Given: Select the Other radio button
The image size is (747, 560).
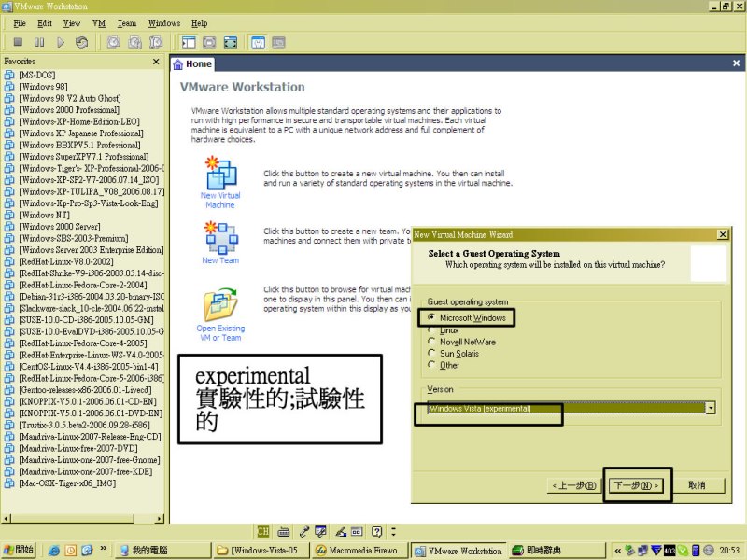Looking at the screenshot, I should (431, 365).
